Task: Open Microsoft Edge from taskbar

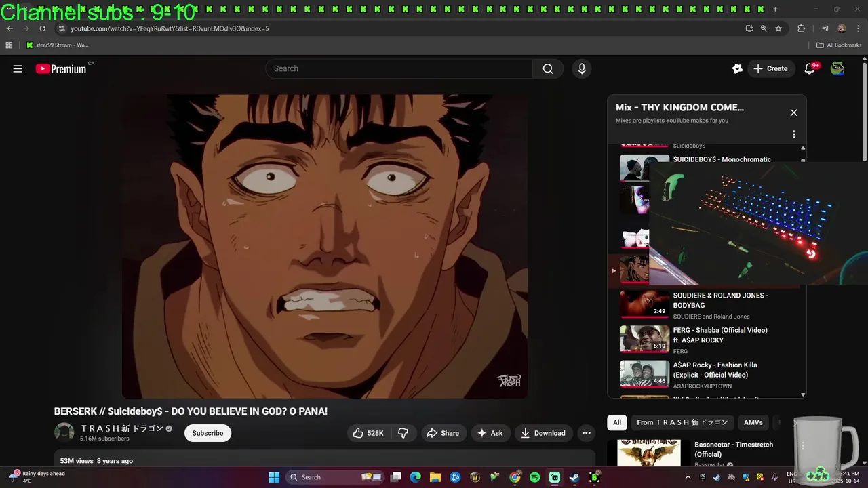Action: pyautogui.click(x=416, y=477)
